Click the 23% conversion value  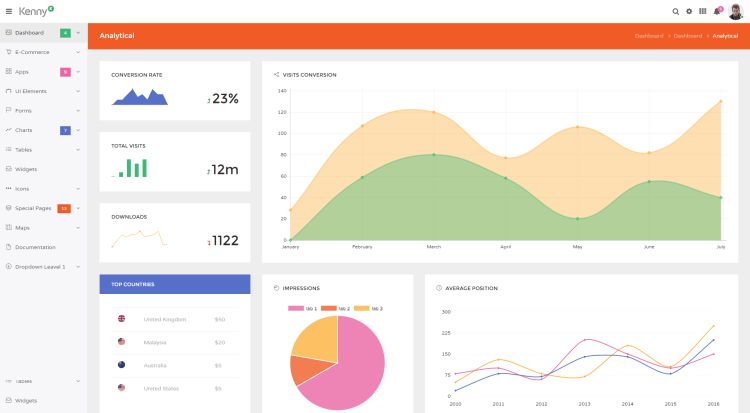point(225,99)
